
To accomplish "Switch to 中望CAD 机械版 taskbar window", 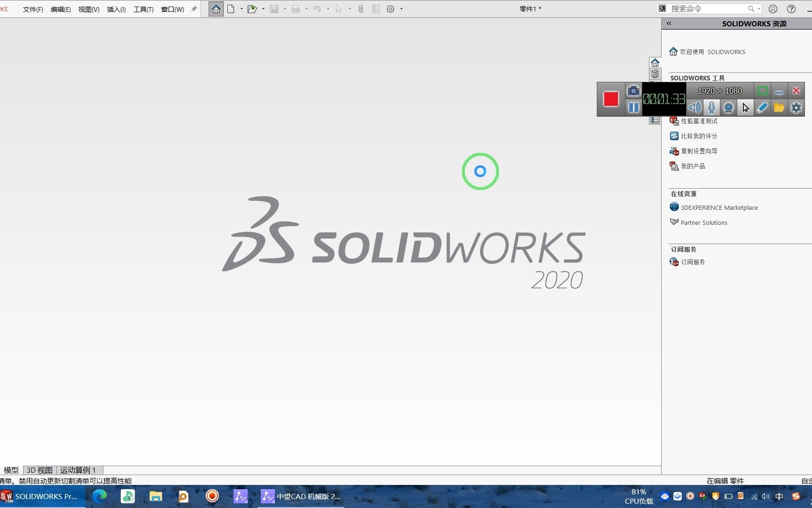I will pos(301,496).
